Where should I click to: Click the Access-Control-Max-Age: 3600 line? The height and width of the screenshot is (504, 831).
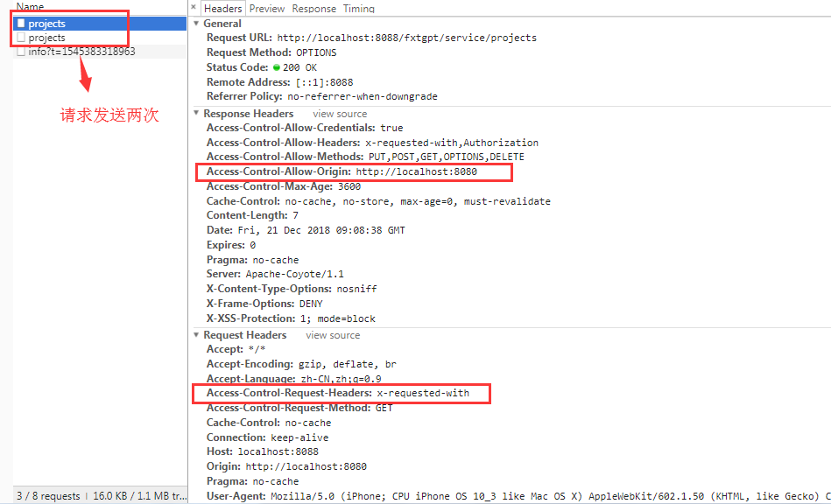point(284,186)
